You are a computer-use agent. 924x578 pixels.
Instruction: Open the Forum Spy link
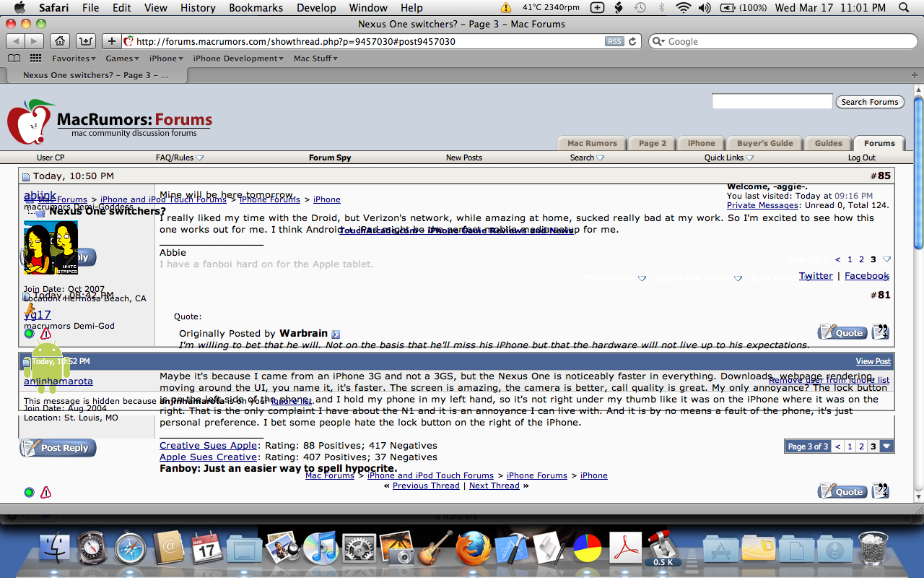330,158
